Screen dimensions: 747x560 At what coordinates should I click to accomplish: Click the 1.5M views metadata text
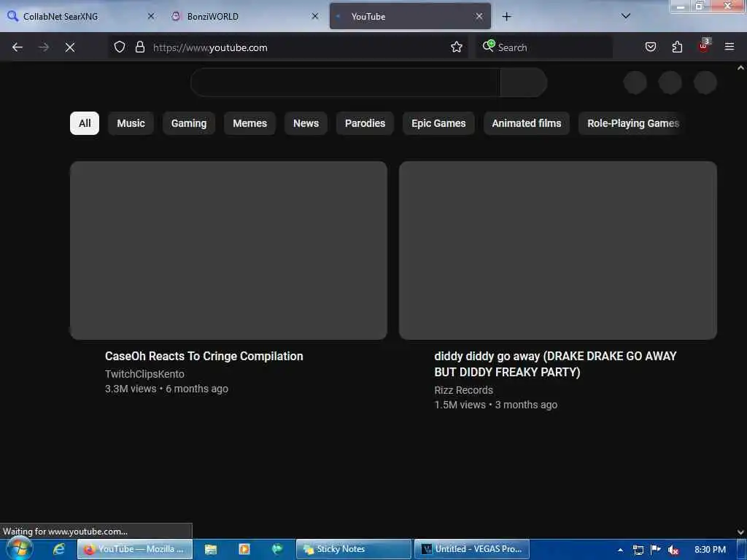pos(460,405)
